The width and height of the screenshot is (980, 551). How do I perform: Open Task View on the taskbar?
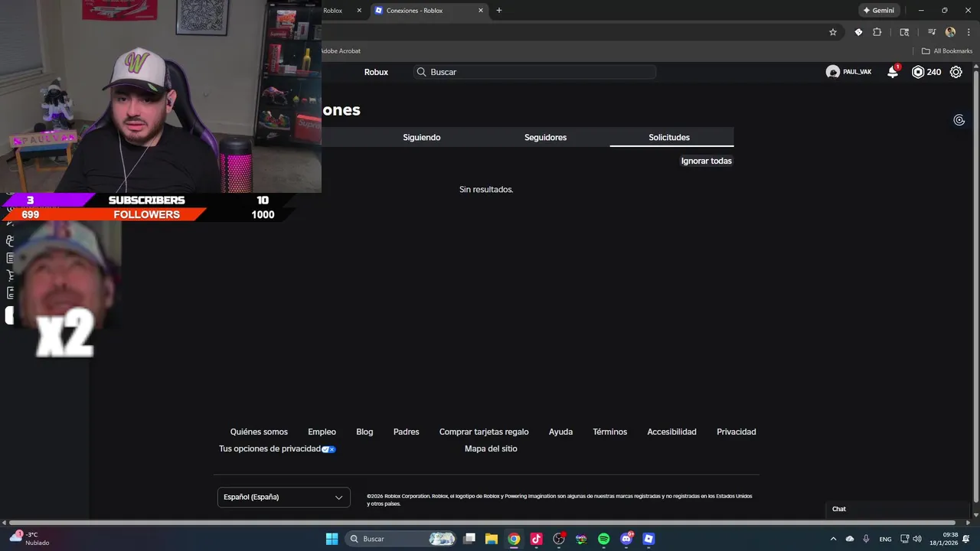coord(469,539)
